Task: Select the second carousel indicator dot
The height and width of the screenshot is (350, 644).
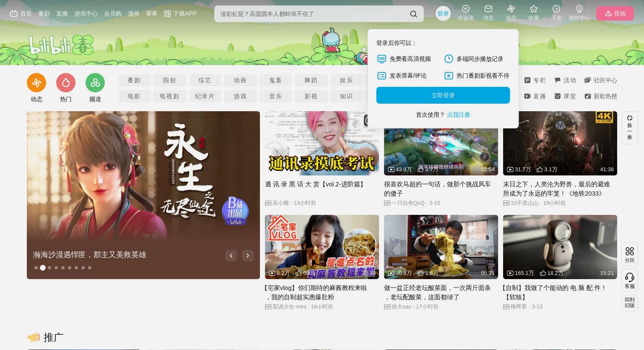Action: point(43,268)
